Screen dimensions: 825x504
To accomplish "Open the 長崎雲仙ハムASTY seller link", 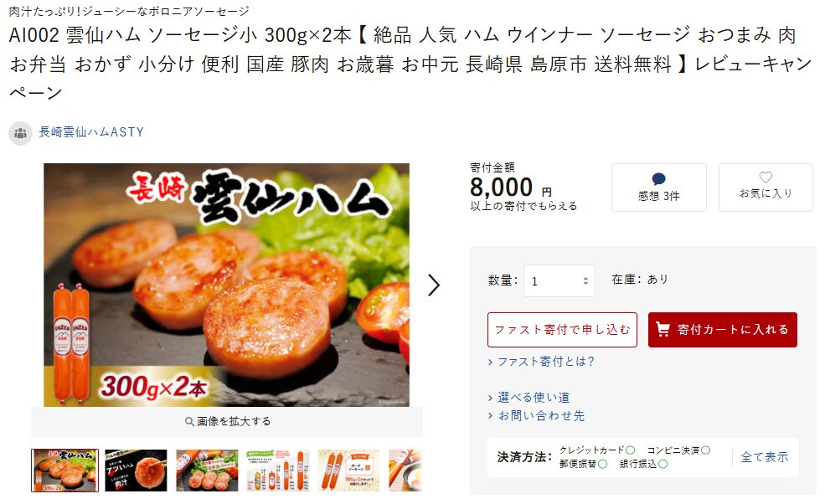I will tap(91, 132).
